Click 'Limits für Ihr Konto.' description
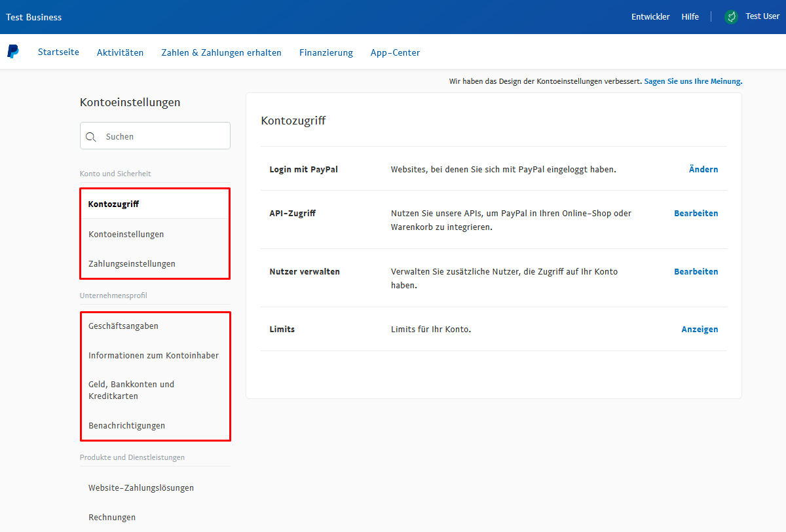This screenshot has width=786, height=532. tap(431, 330)
